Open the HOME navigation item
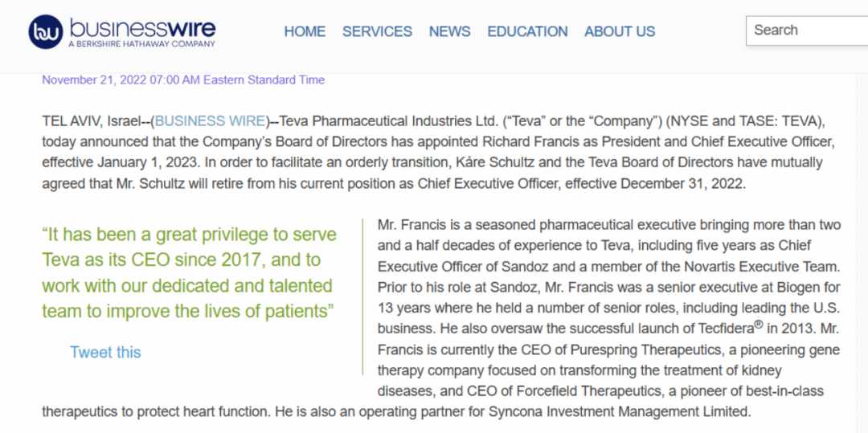Screen dimensions: 868x433 pos(305,31)
